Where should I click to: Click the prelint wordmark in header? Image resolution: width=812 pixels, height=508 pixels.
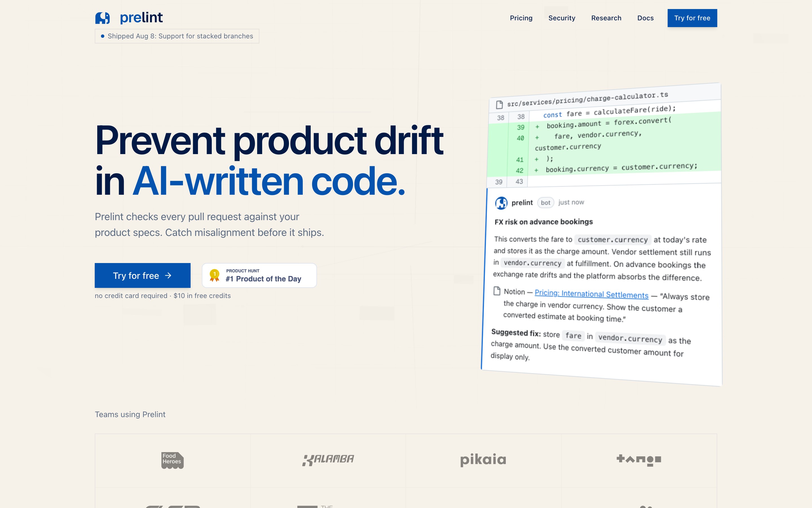tap(141, 17)
